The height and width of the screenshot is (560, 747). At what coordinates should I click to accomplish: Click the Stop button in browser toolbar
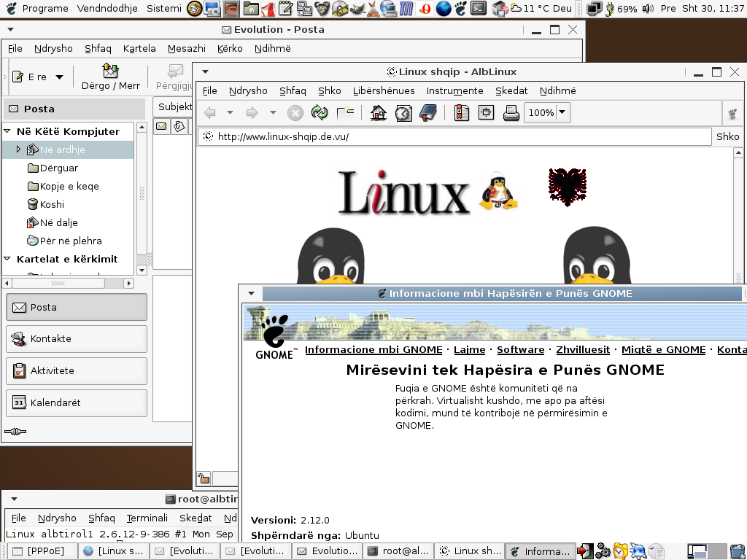click(295, 113)
